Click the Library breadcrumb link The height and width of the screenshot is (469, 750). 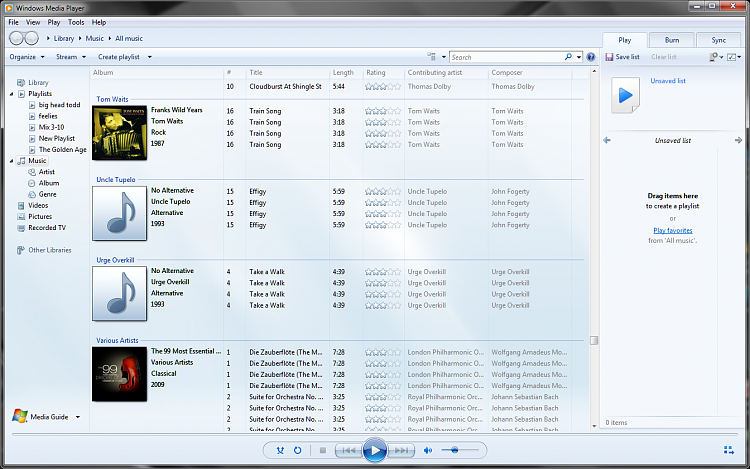pos(64,38)
